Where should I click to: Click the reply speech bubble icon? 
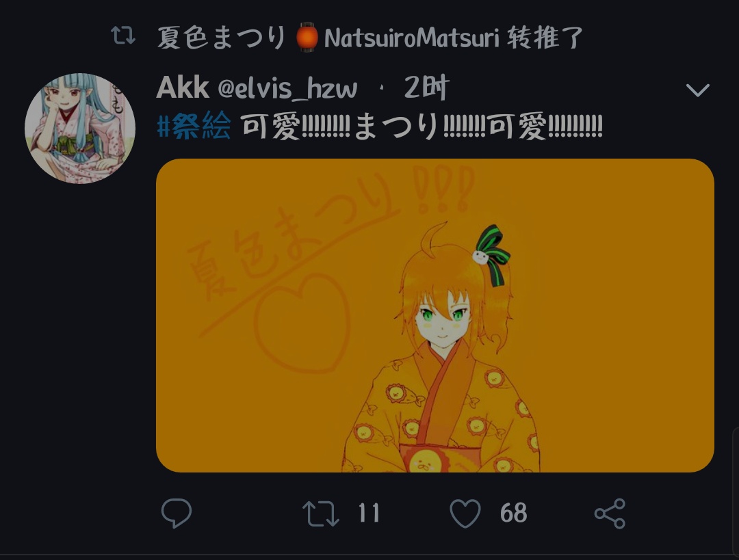tap(177, 512)
